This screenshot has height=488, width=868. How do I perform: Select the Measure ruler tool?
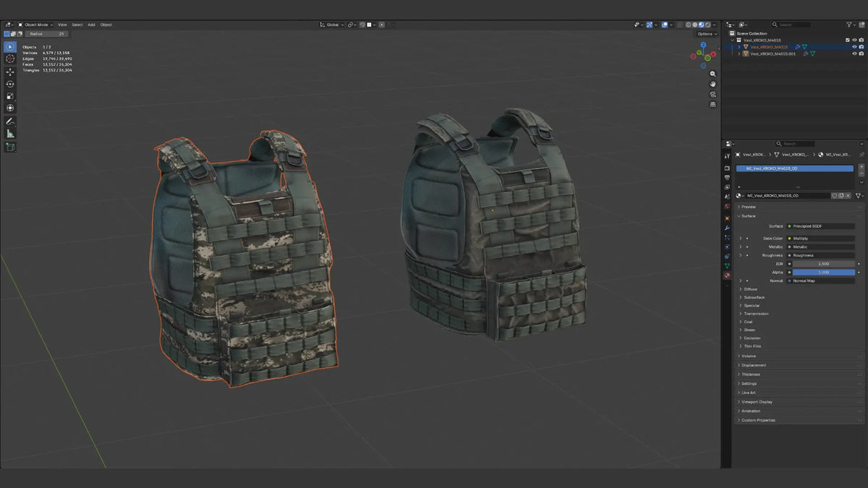coord(10,134)
